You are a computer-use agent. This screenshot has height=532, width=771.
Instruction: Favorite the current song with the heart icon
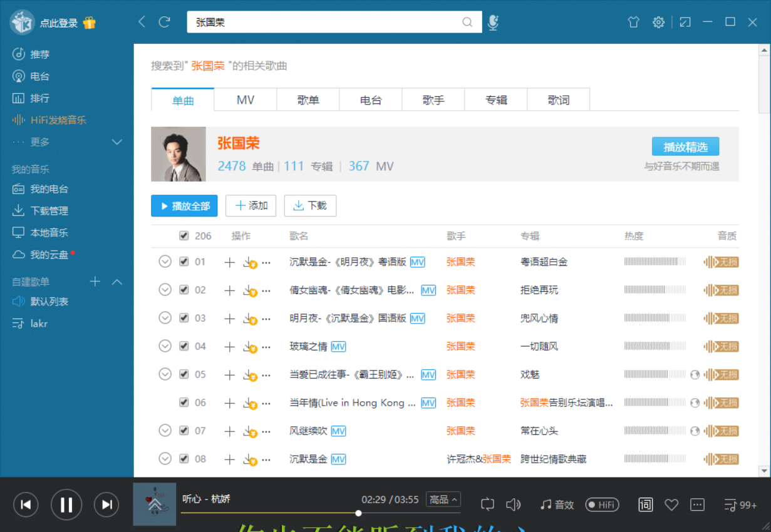(671, 504)
